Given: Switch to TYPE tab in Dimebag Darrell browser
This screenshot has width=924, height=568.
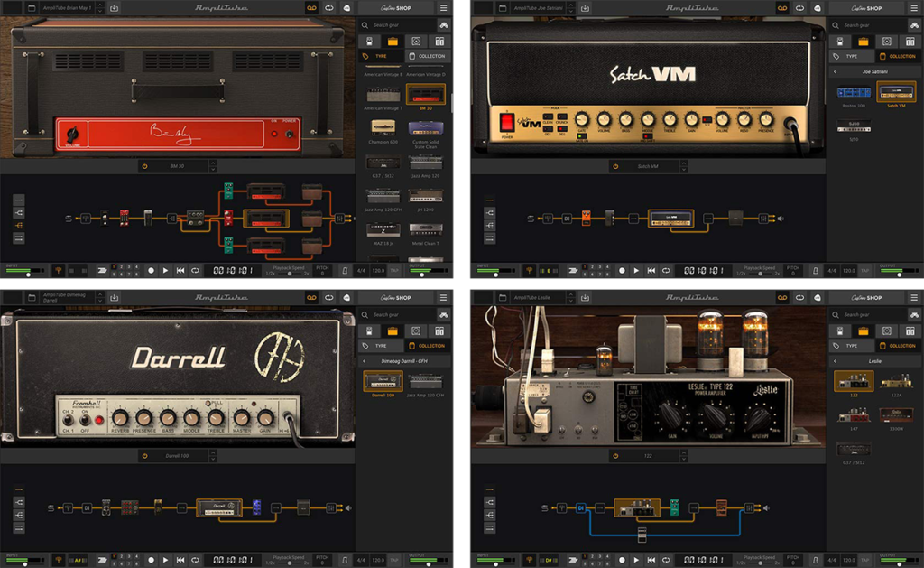Looking at the screenshot, I should (x=381, y=346).
